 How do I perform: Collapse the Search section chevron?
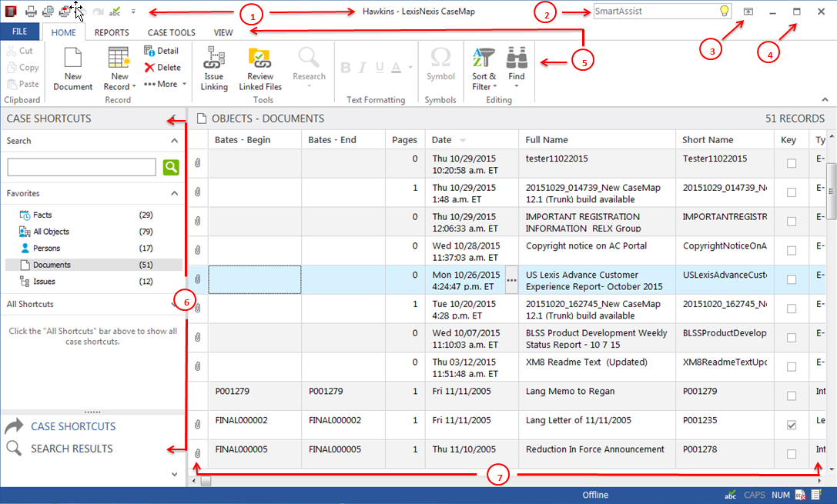(x=174, y=141)
